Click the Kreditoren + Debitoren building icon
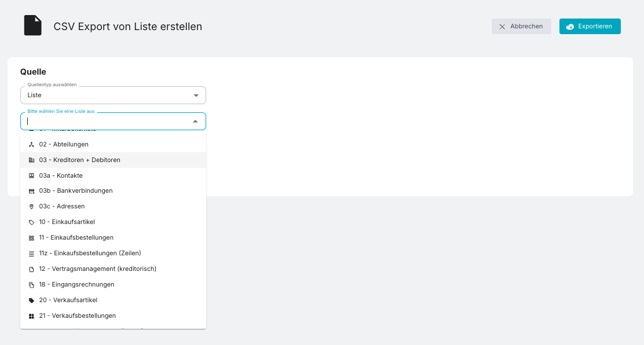This screenshot has height=345, width=644. pyautogui.click(x=31, y=160)
